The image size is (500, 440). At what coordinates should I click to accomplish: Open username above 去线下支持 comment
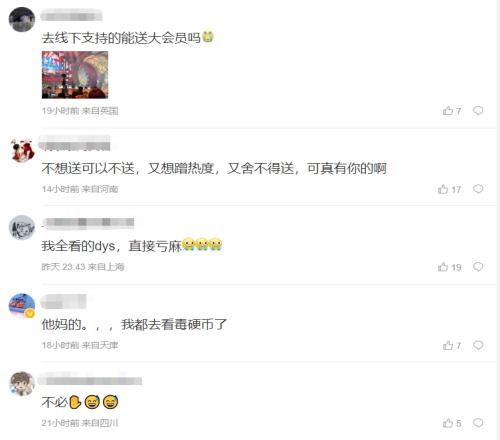tap(72, 16)
